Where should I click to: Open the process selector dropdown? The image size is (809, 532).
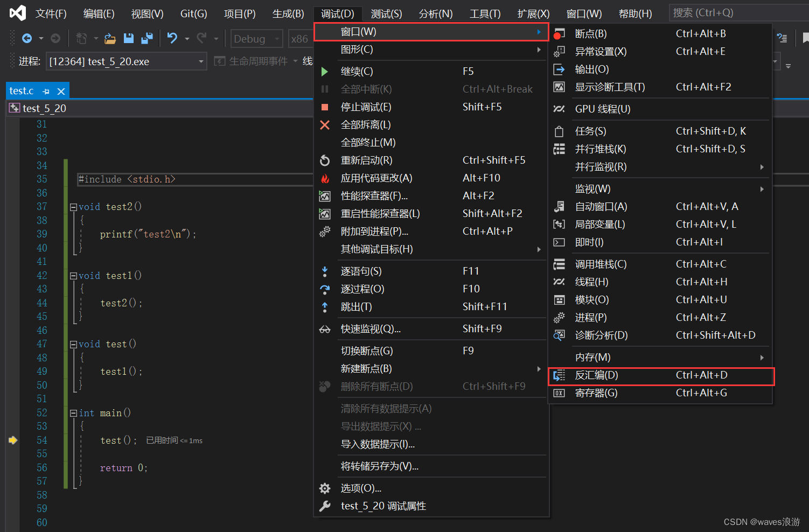coord(201,61)
